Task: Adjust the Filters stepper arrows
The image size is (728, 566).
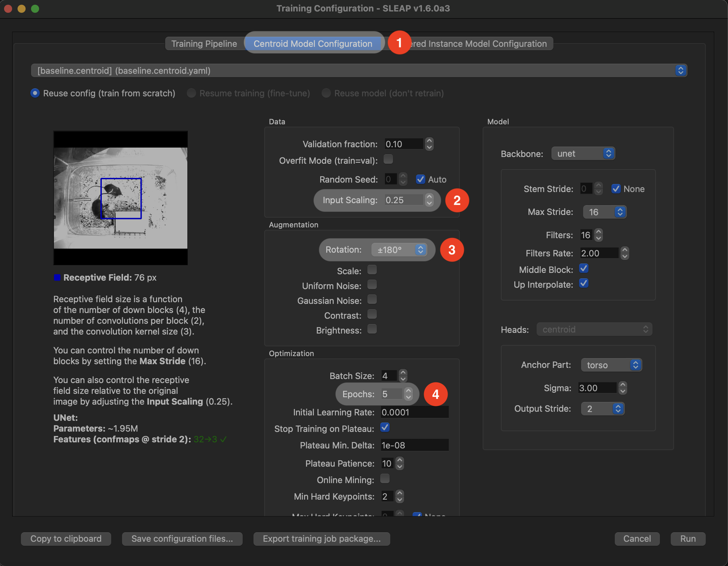Action: pos(598,235)
